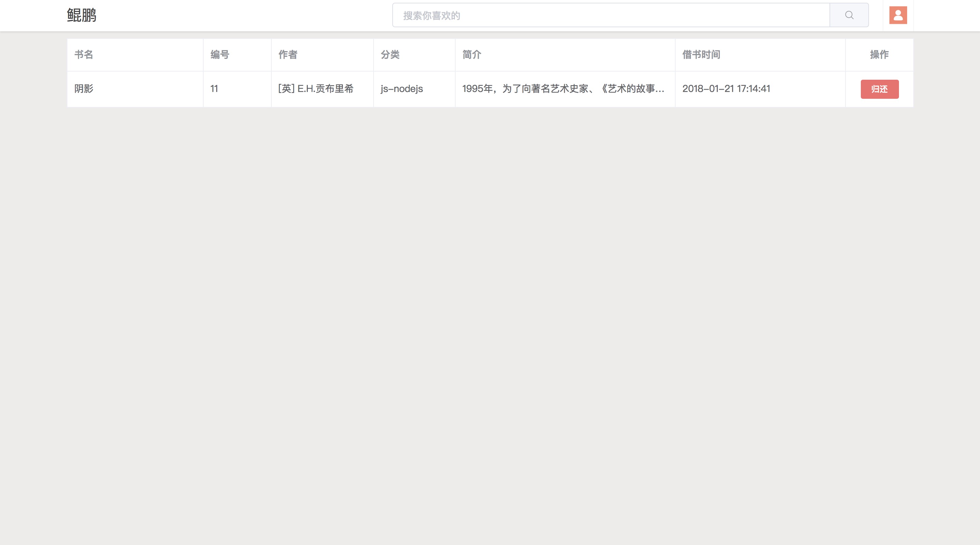Image resolution: width=980 pixels, height=545 pixels.
Task: Click the 编号 column header
Action: coord(220,55)
